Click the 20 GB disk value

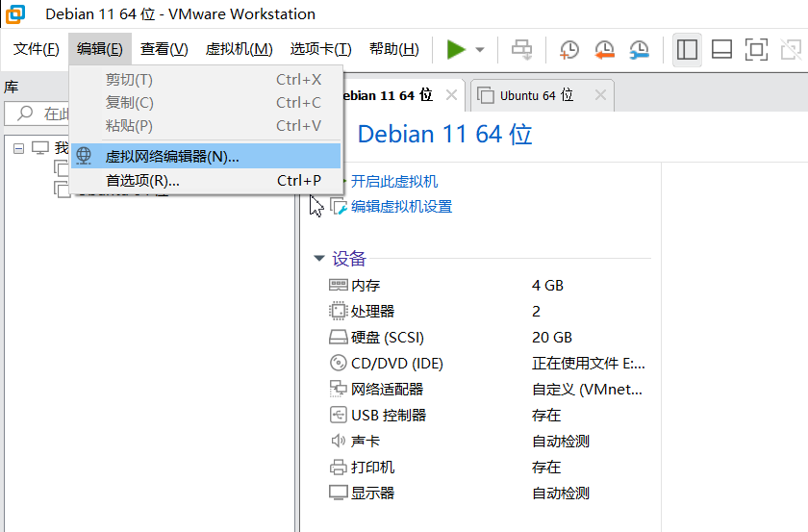point(552,337)
